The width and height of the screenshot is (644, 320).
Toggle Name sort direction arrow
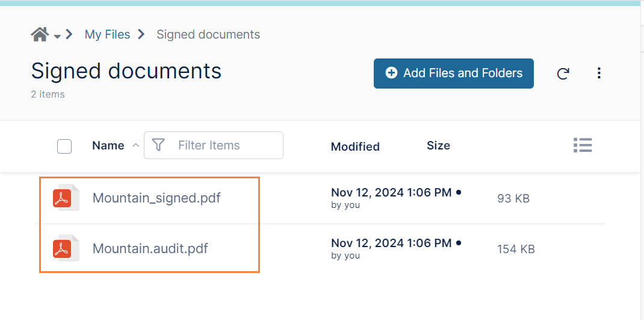(x=135, y=145)
